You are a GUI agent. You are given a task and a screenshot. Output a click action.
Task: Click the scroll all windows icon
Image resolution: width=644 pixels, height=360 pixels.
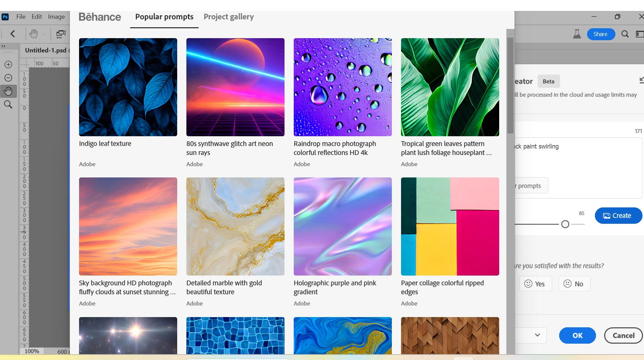click(61, 34)
